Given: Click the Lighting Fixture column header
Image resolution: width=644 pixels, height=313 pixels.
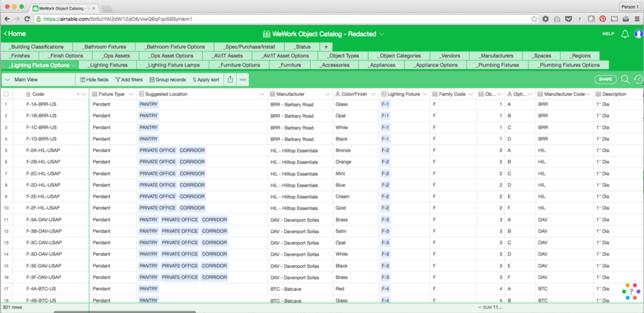Looking at the screenshot, I should coord(404,94).
